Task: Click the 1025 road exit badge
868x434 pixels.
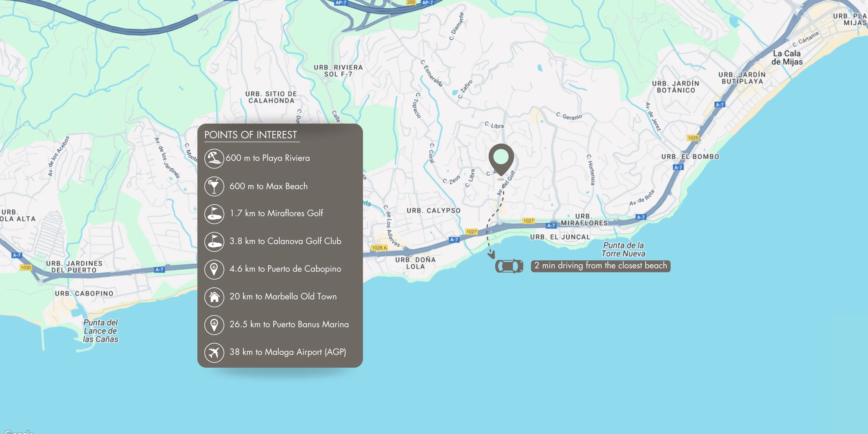Action: click(x=693, y=138)
